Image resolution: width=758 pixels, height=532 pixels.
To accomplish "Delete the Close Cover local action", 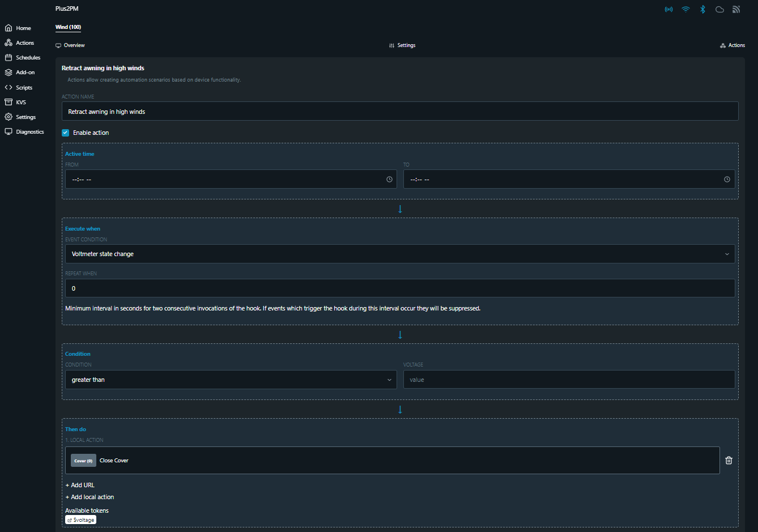I will (x=729, y=461).
